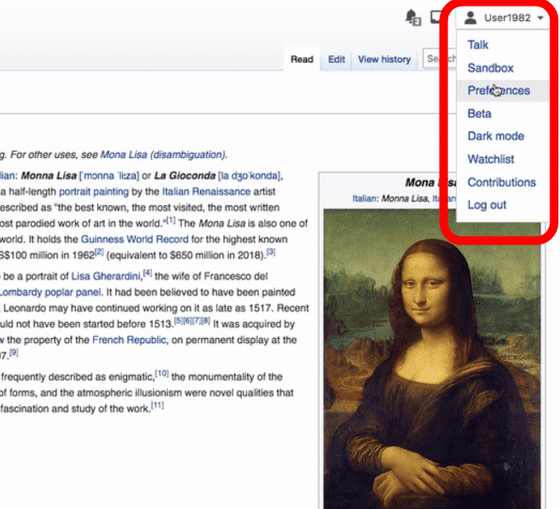Image resolution: width=560 pixels, height=509 pixels.
Task: Enable Dark mode from the user menu
Action: tap(496, 136)
